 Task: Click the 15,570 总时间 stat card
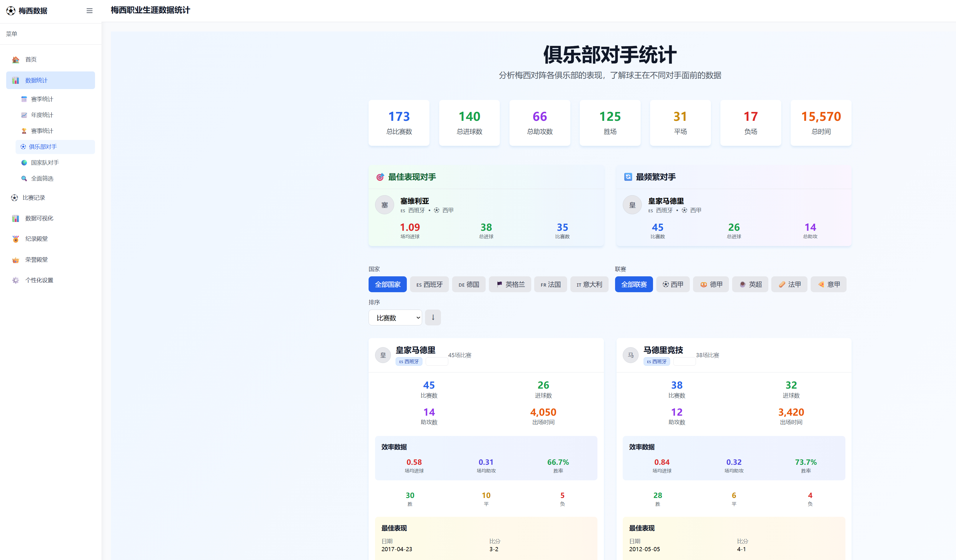pos(821,123)
